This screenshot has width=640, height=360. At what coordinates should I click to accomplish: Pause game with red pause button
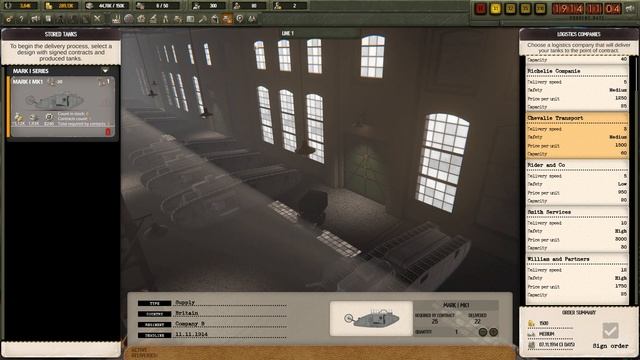pyautogui.click(x=481, y=9)
